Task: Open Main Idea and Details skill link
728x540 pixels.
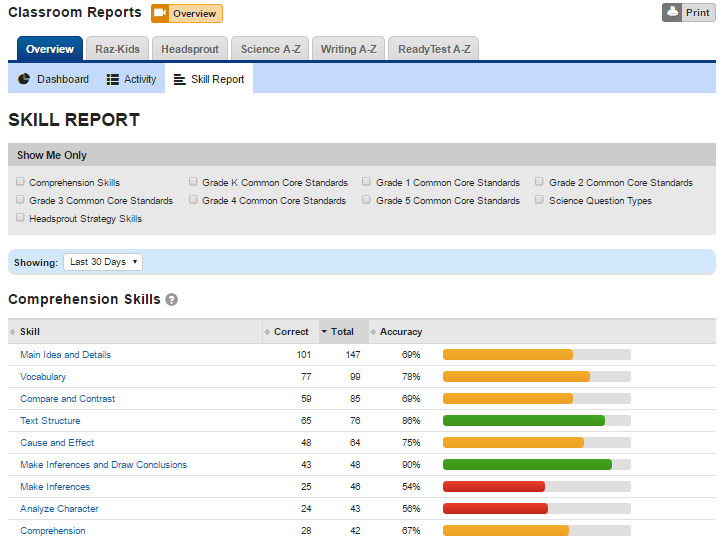Action: (x=65, y=355)
